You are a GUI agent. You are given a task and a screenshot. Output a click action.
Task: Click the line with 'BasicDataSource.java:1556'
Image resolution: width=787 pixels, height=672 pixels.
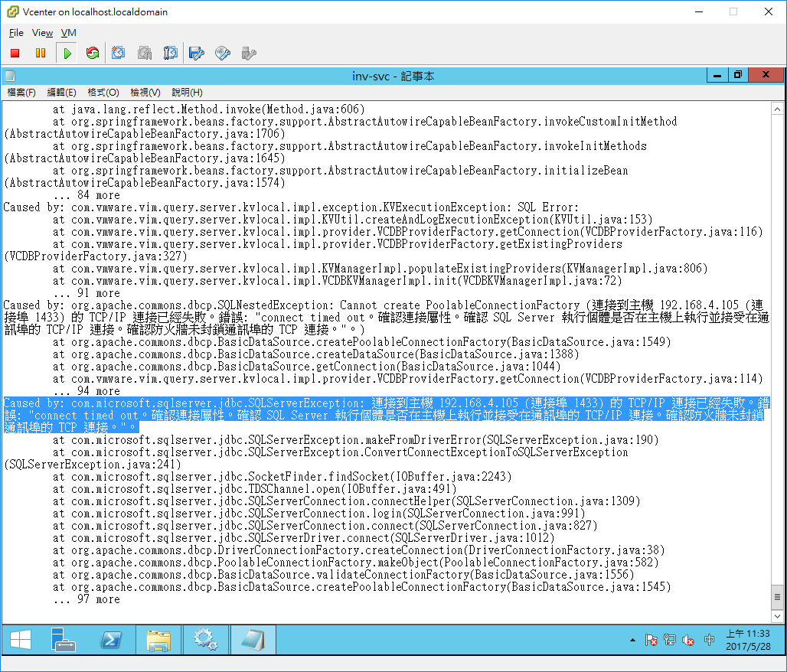coord(343,575)
